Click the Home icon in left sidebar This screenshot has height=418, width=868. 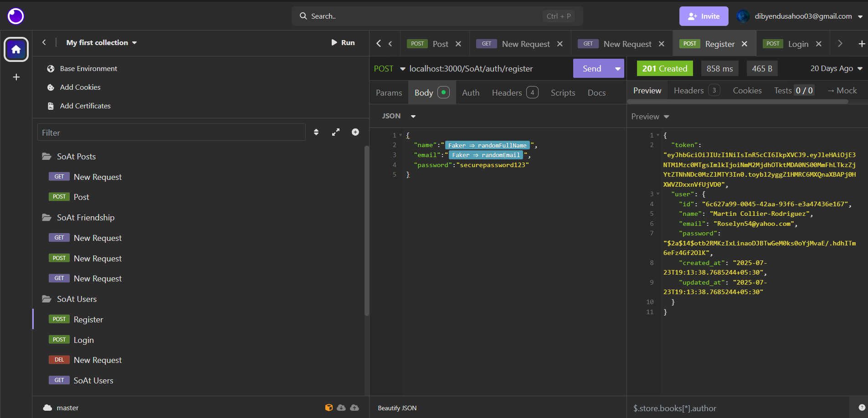tap(16, 49)
